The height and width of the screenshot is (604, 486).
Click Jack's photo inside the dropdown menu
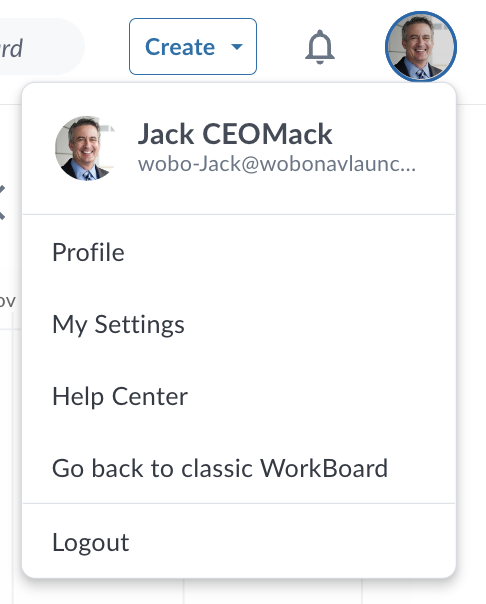[x=85, y=148]
